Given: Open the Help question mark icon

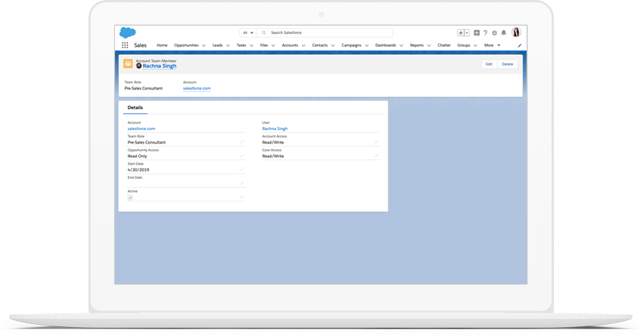Looking at the screenshot, I should [485, 33].
